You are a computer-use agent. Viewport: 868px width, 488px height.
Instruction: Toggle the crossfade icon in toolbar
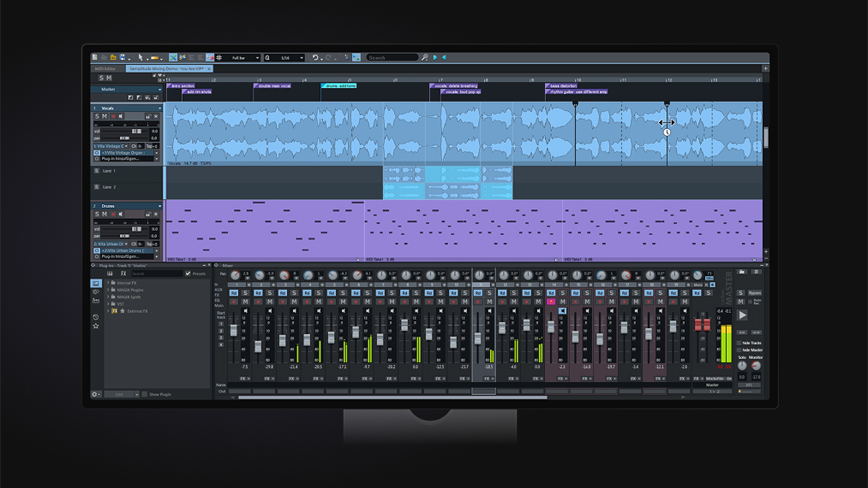[x=173, y=58]
